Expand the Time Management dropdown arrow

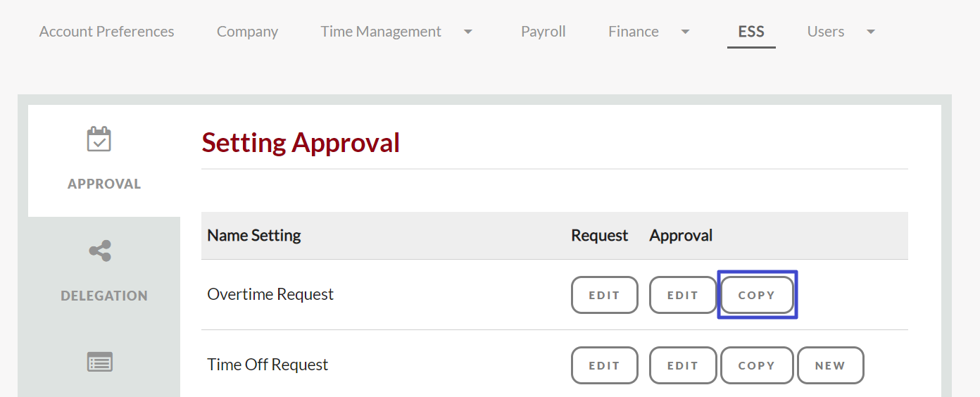(x=468, y=32)
